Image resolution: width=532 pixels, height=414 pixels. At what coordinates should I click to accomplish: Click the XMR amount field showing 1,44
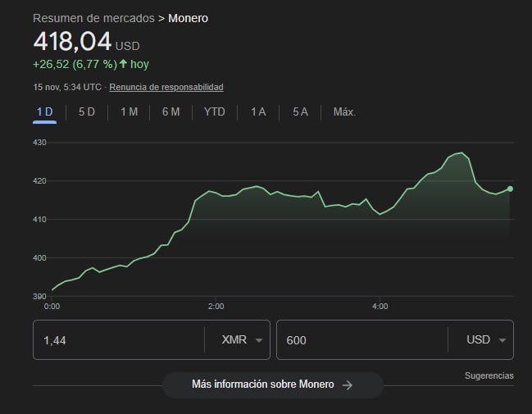click(115, 340)
